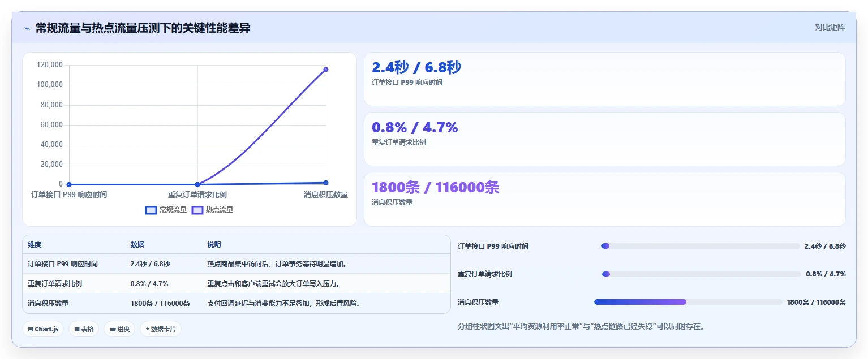The image size is (868, 359).
Task: Click the chart data point at 订单接口 P99 响应时间 on the axis
Action: pos(69,184)
